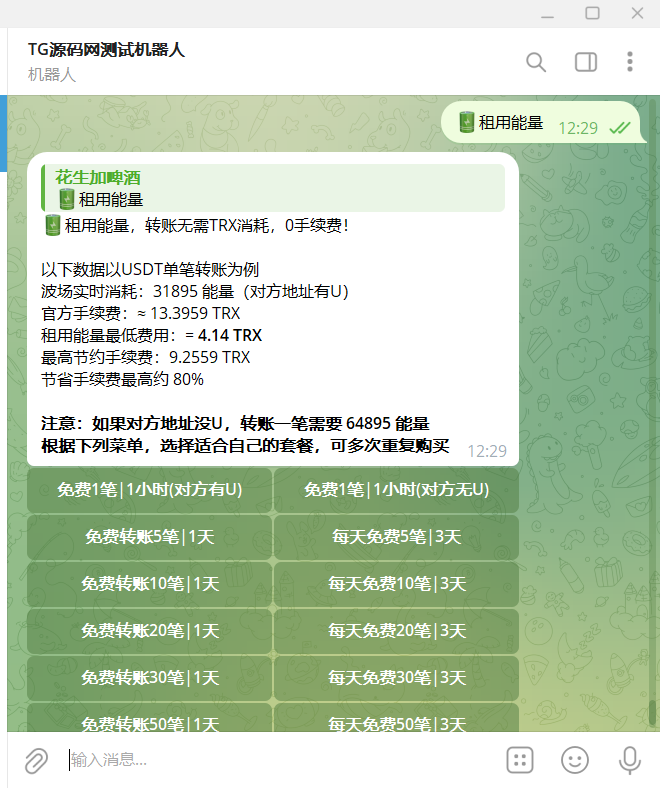Open the bot command keyboard icon

pyautogui.click(x=519, y=760)
